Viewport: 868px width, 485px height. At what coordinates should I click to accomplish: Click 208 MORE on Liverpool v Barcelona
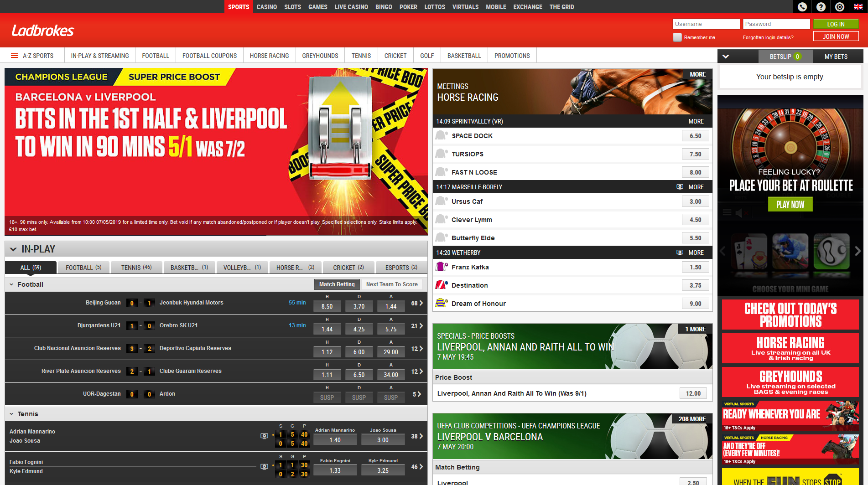click(692, 419)
